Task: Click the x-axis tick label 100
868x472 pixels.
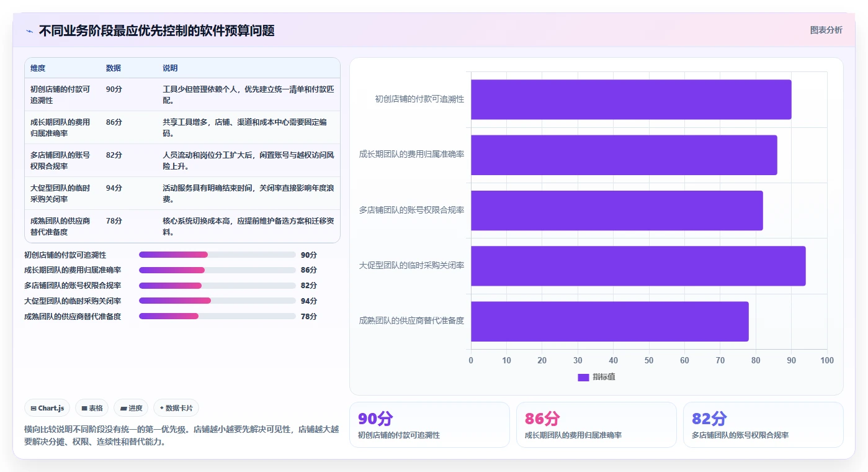Action: [x=827, y=361]
